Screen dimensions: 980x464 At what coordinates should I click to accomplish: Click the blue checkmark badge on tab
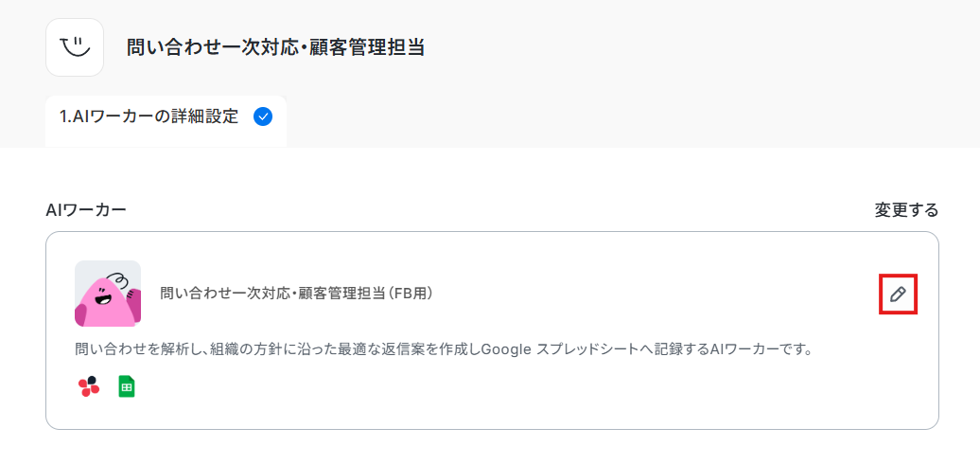pos(263,116)
